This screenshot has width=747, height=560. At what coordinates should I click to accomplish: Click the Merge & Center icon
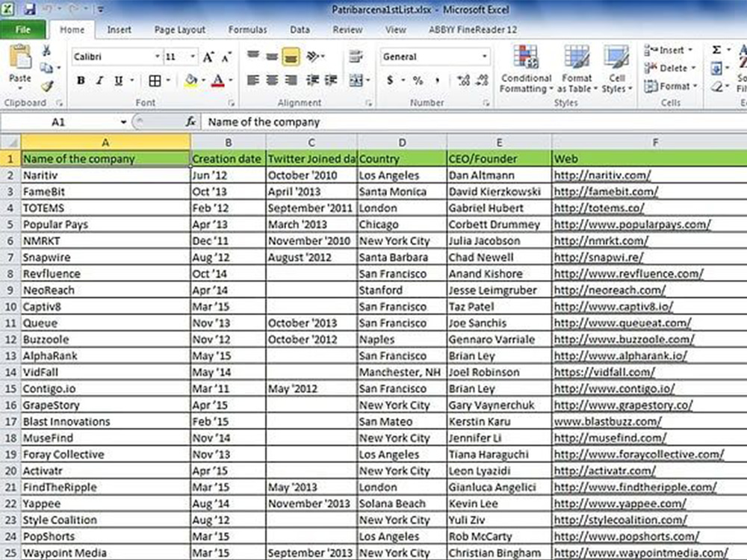(x=356, y=81)
